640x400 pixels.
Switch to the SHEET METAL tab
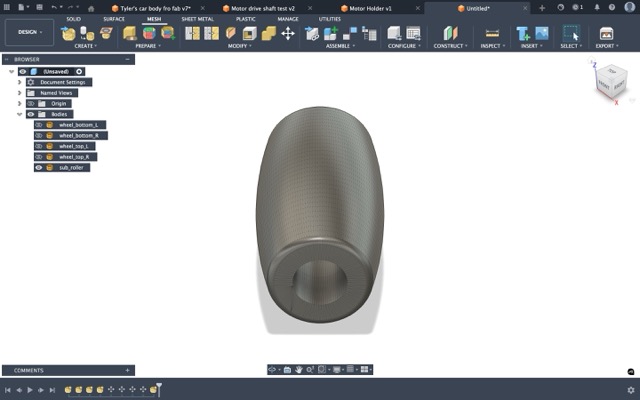pyautogui.click(x=198, y=19)
